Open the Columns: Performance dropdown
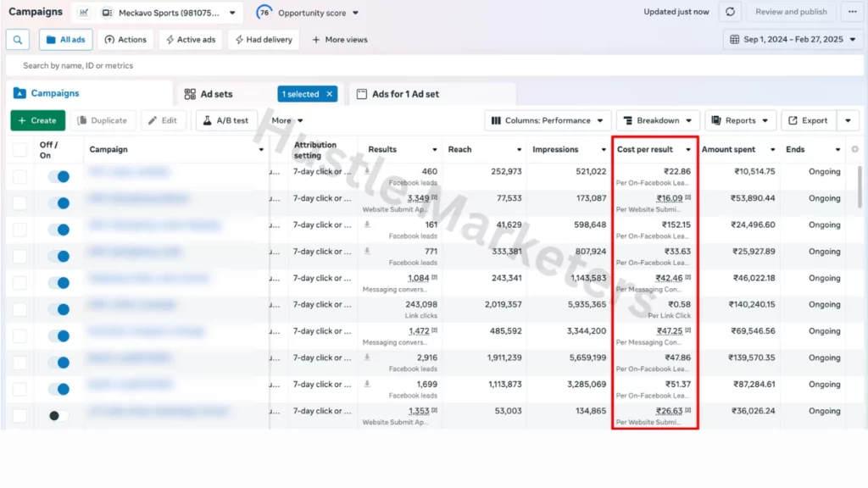 click(x=548, y=120)
